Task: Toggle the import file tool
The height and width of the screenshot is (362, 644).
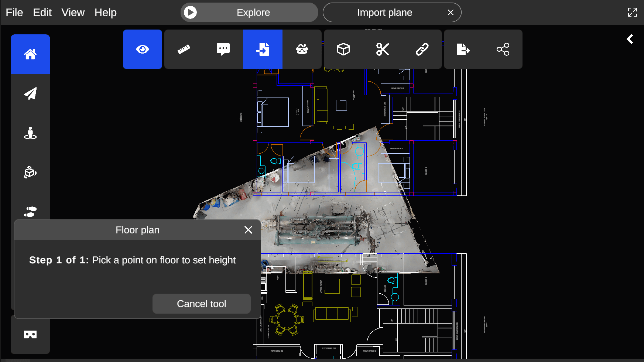Action: pos(263,49)
